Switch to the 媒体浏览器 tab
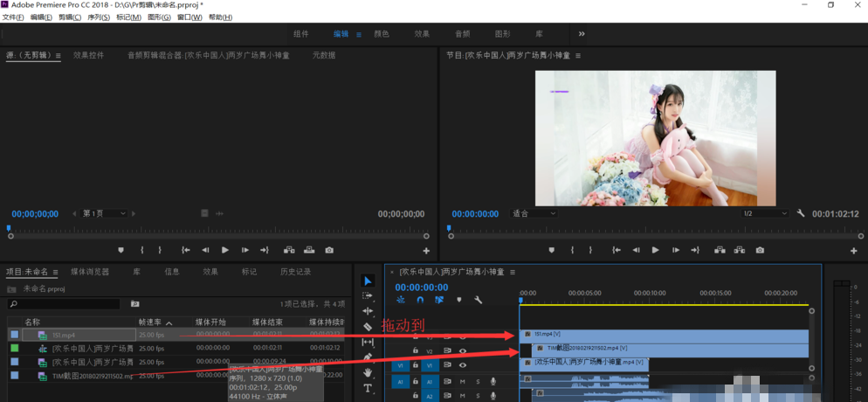Image resolution: width=868 pixels, height=402 pixels. (90, 272)
